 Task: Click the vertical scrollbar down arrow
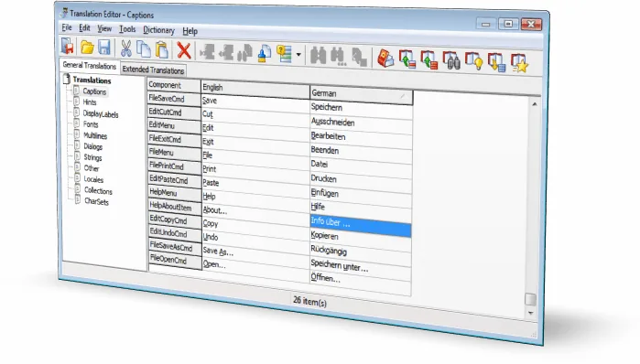pyautogui.click(x=531, y=313)
